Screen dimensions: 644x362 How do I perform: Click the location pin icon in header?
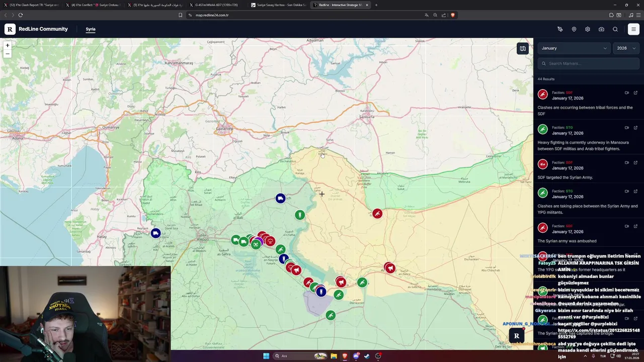[x=574, y=29]
